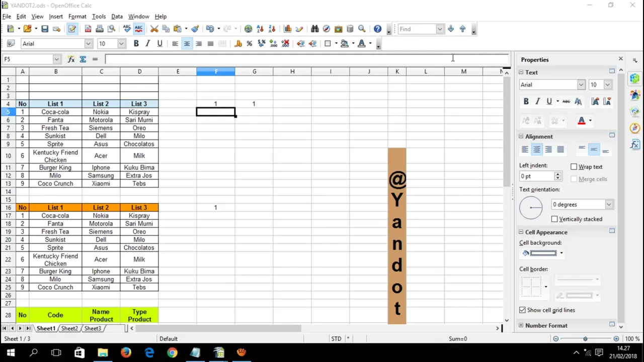Expand the Name Box dropdown
Viewport: 644px width, 362px height.
(x=57, y=59)
